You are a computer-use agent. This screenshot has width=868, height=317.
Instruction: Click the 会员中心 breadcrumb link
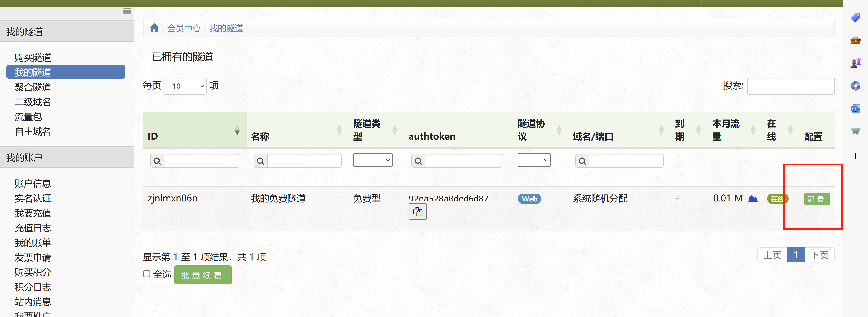[184, 28]
